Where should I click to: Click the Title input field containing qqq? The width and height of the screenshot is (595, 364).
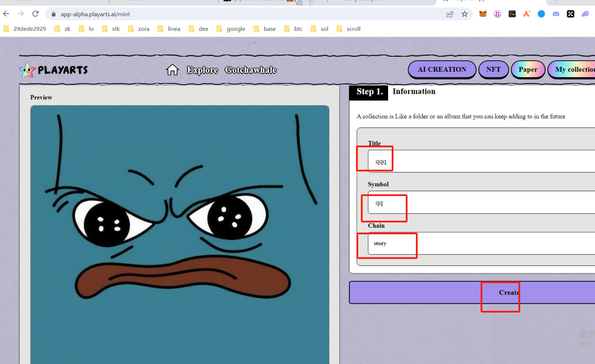481,161
